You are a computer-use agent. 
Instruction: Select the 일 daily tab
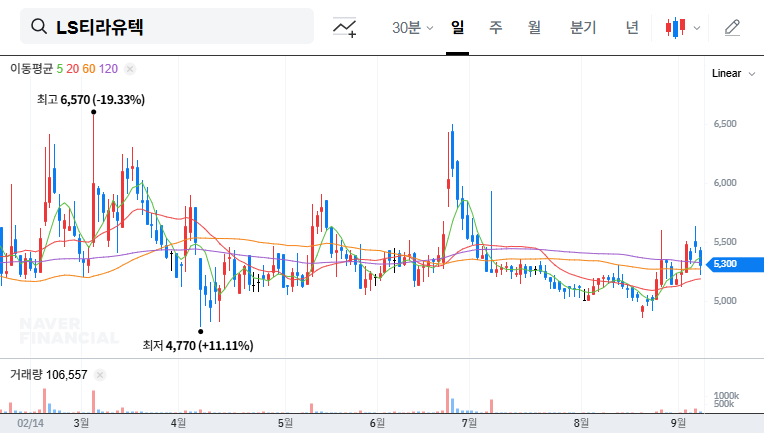pyautogui.click(x=458, y=27)
